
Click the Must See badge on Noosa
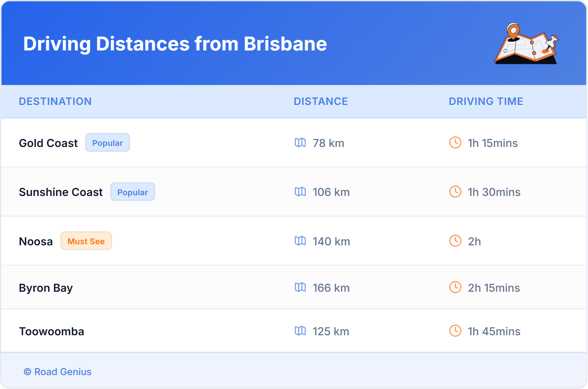(86, 241)
